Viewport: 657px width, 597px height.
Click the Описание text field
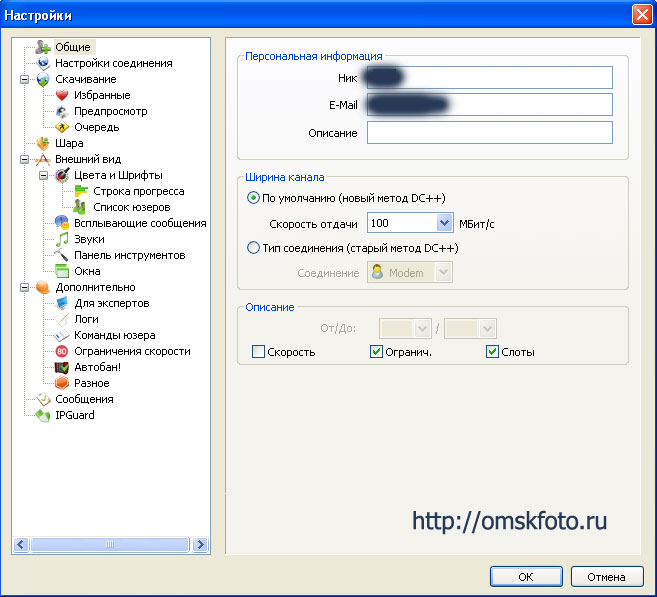point(489,133)
